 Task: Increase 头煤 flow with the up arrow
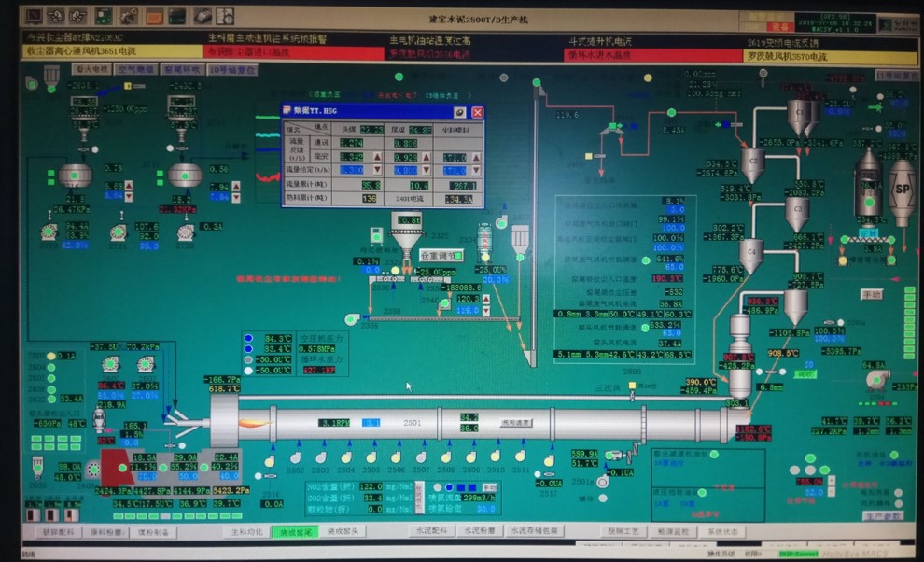pos(377,157)
